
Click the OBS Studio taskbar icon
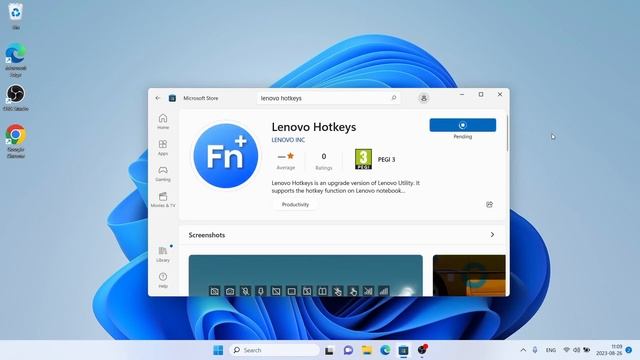[422, 350]
